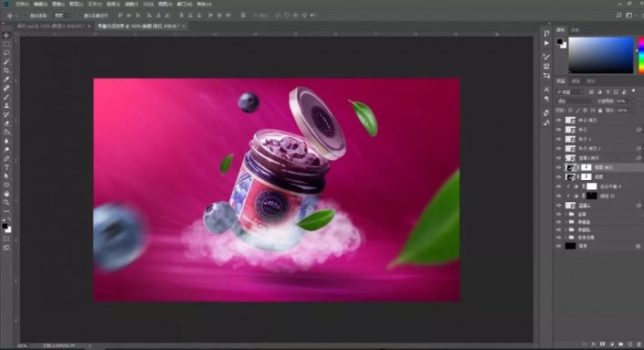
Task: Click the lock all padlock icon in the lock row
Action: coord(600,111)
